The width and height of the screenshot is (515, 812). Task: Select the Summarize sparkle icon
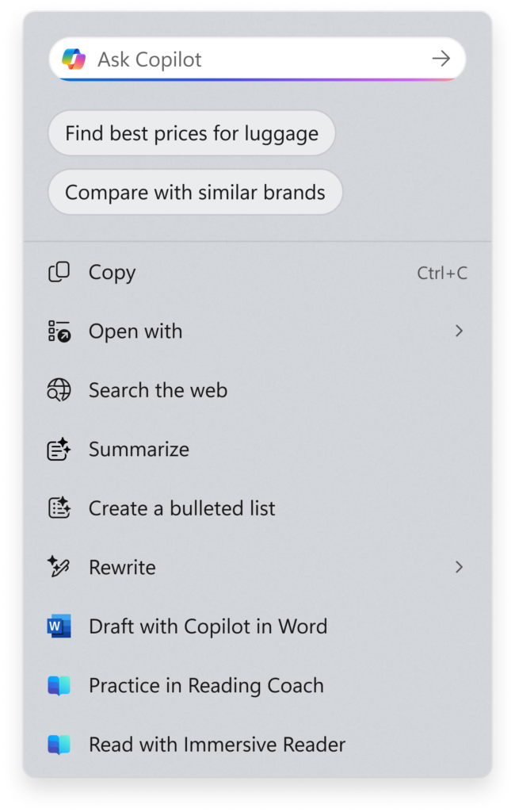tap(59, 449)
